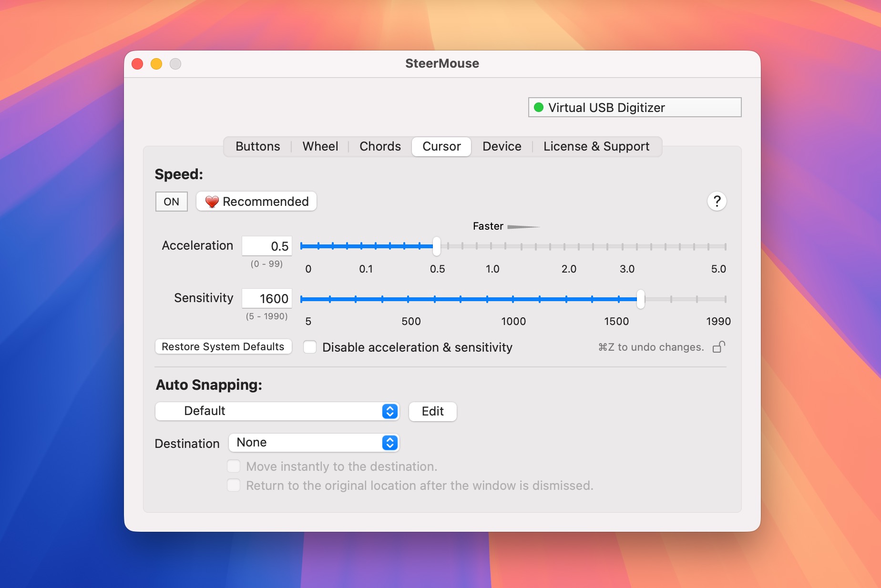Image resolution: width=881 pixels, height=588 pixels.
Task: Click the Acceleration slider handle
Action: click(x=436, y=246)
